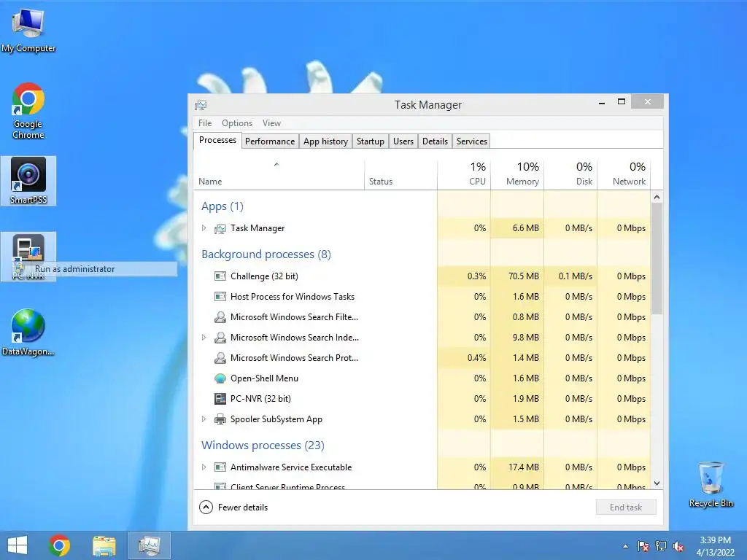
Task: Switch to the Details tab
Action: 435,141
